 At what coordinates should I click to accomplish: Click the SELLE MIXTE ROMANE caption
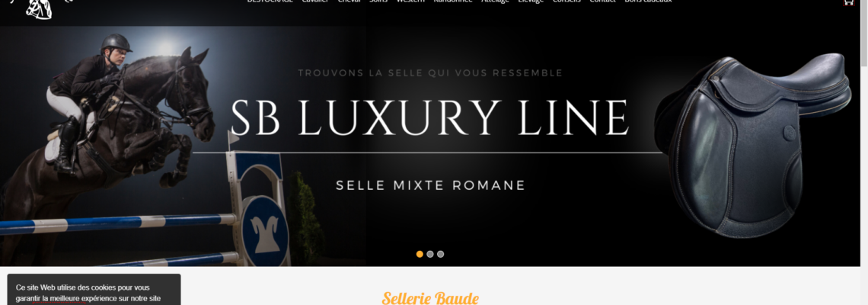pyautogui.click(x=430, y=185)
